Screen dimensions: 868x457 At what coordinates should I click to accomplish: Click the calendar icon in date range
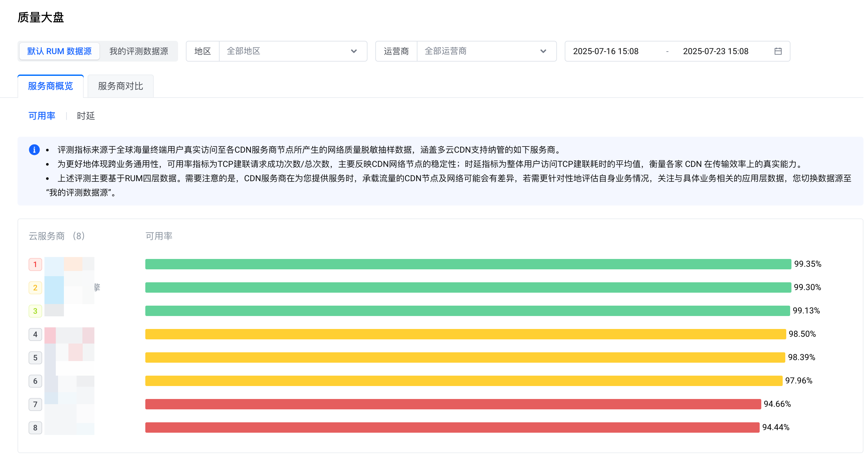coord(778,51)
